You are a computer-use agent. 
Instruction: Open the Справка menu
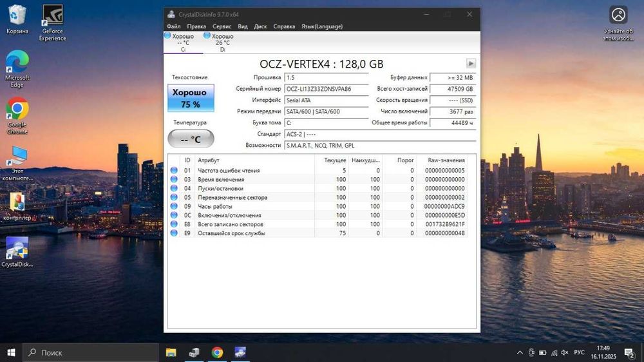[284, 26]
